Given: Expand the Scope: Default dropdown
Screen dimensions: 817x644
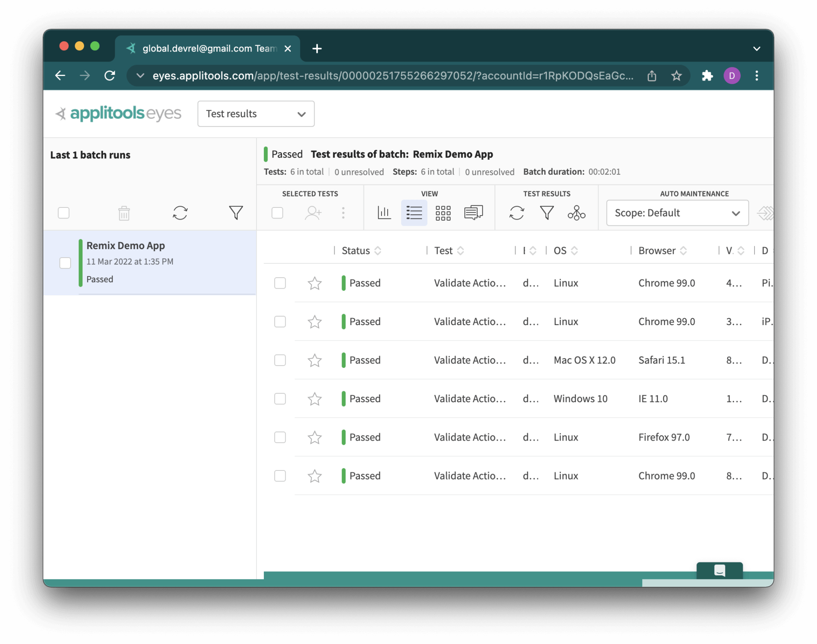Looking at the screenshot, I should (x=677, y=213).
